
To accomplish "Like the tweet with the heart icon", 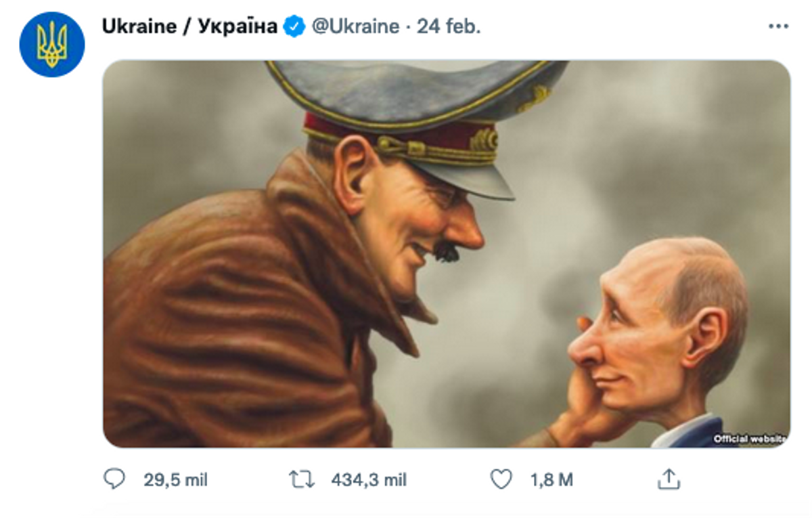I will pyautogui.click(x=501, y=479).
